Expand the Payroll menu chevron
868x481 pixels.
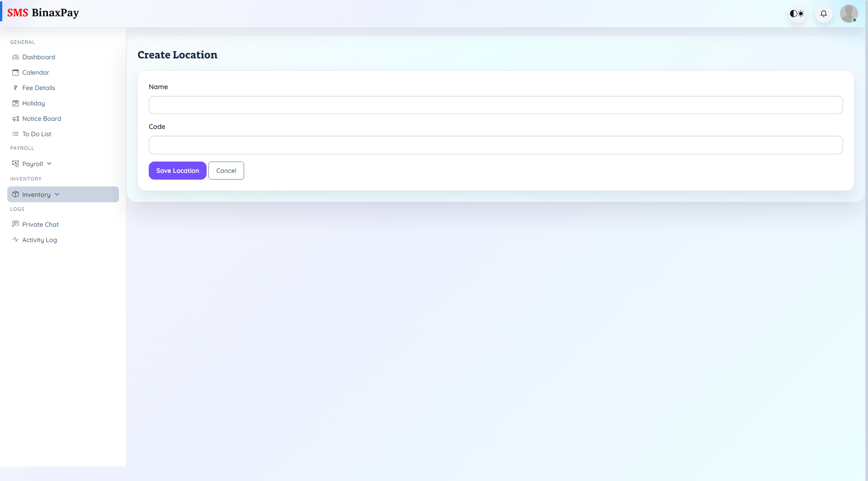(x=49, y=164)
